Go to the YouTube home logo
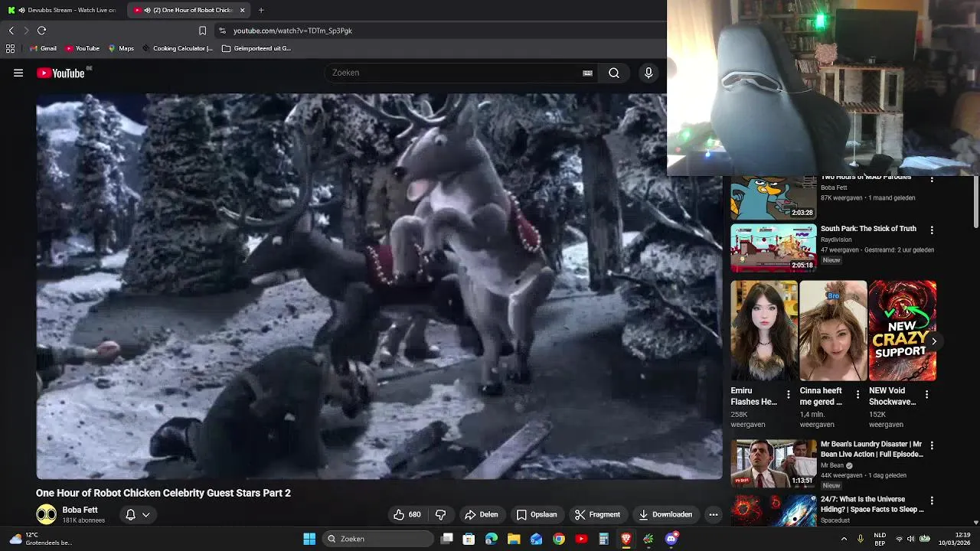 (60, 73)
